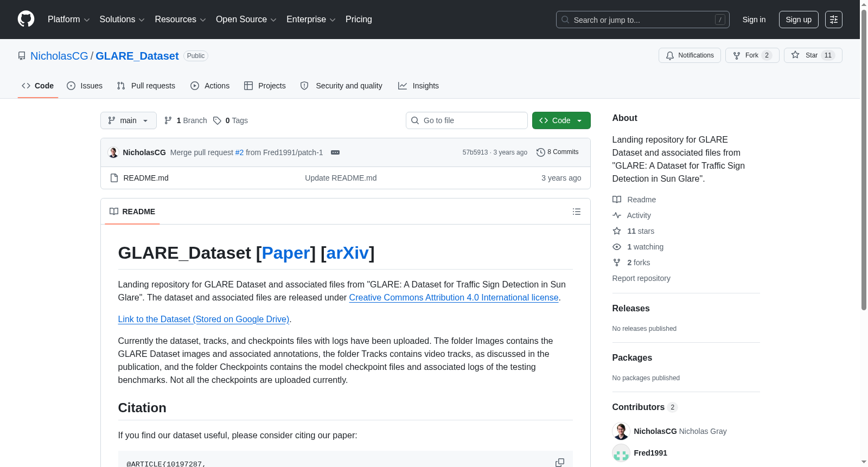The width and height of the screenshot is (868, 467).
Task: Fork this repository
Action: pos(752,55)
